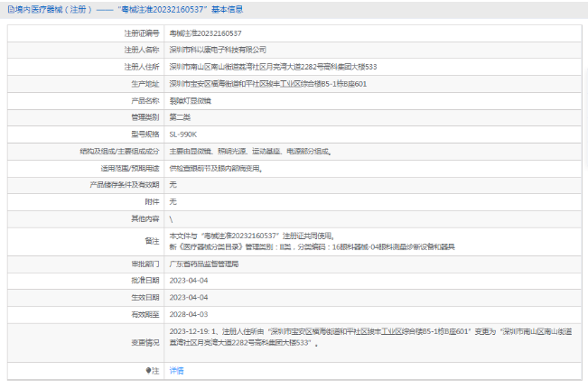Select registration number 粤械注准20232160537 value
Image resolution: width=588 pixels, height=389 pixels.
[205, 32]
